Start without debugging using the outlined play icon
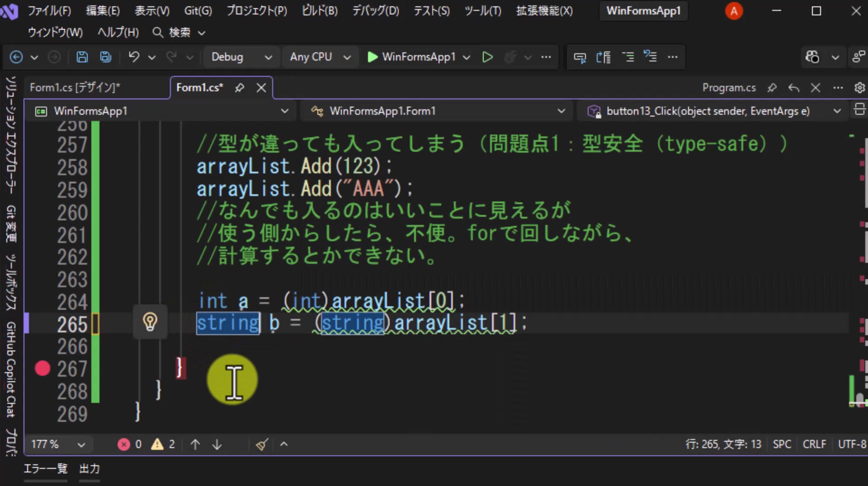868x486 pixels. click(x=487, y=57)
